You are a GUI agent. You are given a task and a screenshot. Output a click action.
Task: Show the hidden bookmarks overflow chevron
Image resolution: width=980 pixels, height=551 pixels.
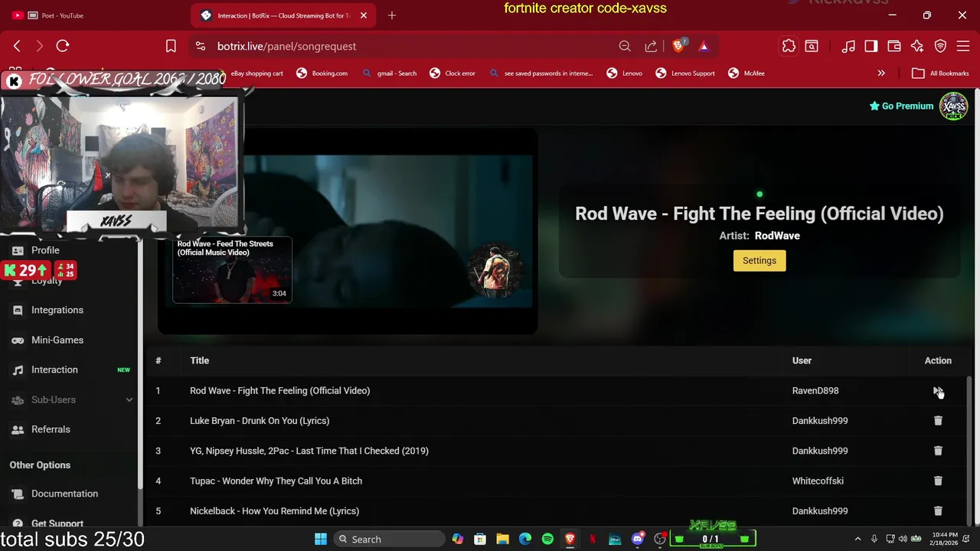pos(881,73)
